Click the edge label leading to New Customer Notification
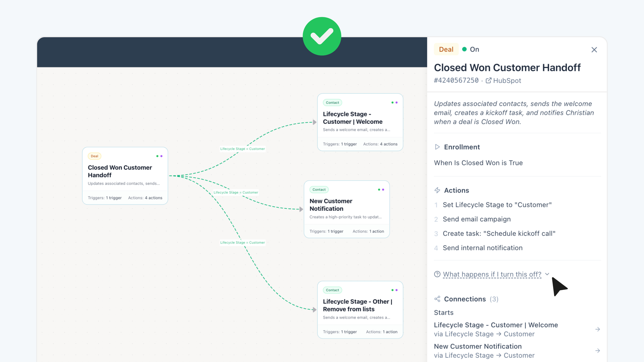Image resolution: width=644 pixels, height=362 pixels. click(236, 192)
